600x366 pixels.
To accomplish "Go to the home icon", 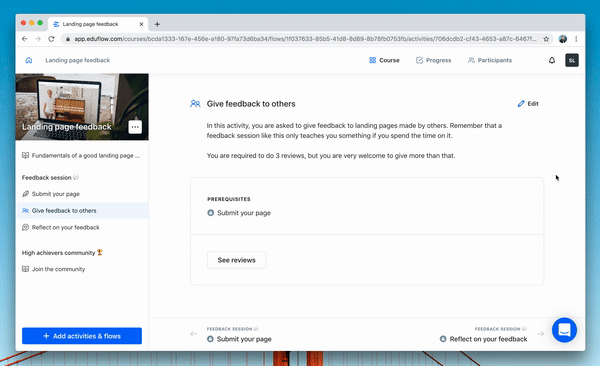I will [29, 60].
